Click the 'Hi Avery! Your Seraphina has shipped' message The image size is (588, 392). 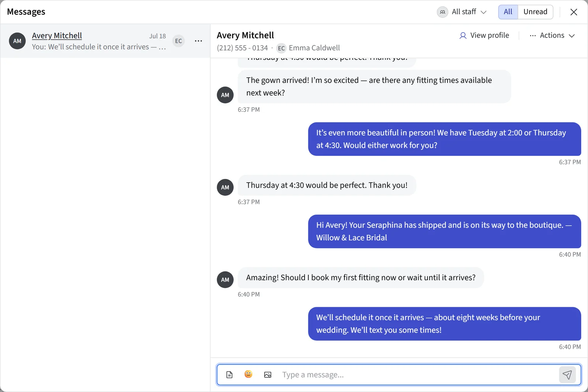click(x=444, y=231)
